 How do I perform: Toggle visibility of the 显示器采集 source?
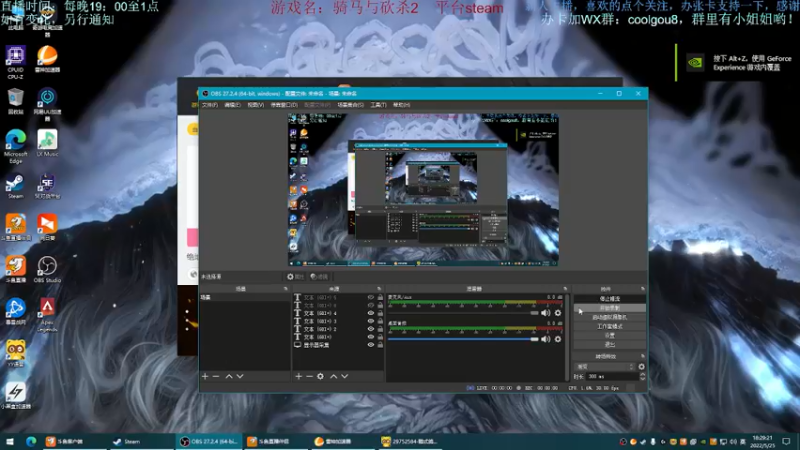(370, 345)
